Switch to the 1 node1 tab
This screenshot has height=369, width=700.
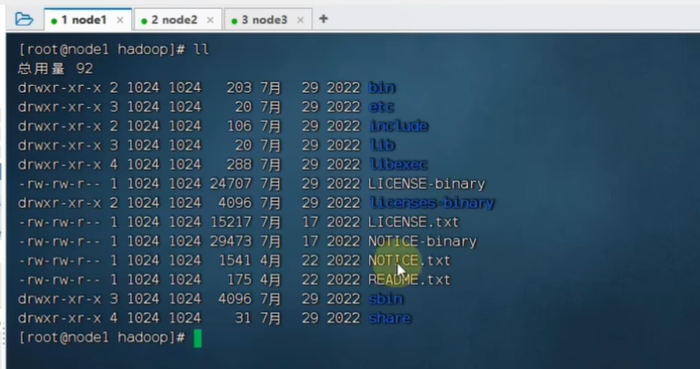coord(88,20)
